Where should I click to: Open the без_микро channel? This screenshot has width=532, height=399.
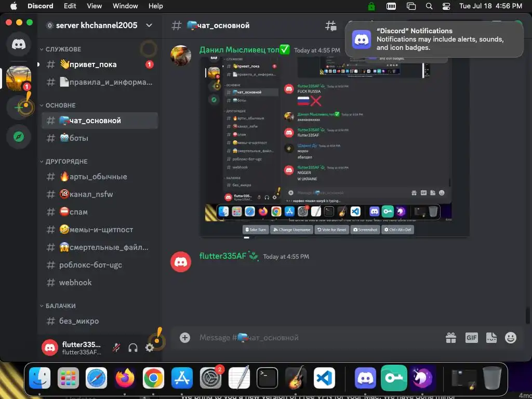(x=100, y=321)
